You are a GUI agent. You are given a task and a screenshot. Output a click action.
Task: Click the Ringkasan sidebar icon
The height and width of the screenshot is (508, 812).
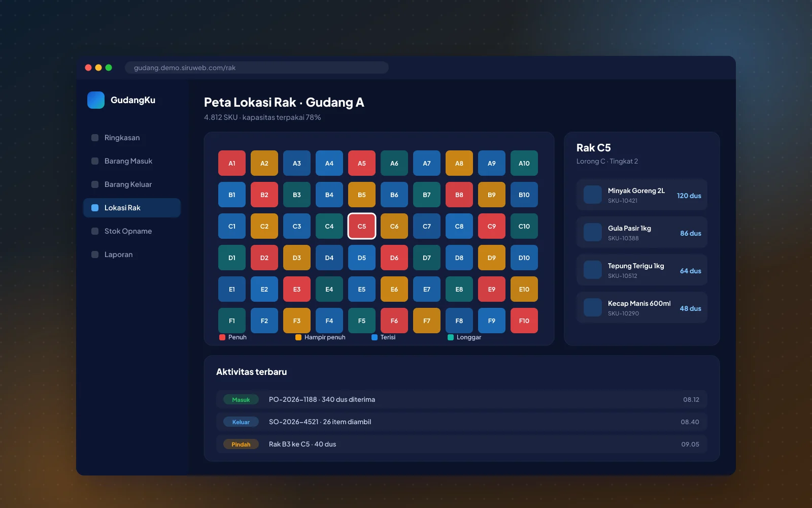pyautogui.click(x=95, y=138)
